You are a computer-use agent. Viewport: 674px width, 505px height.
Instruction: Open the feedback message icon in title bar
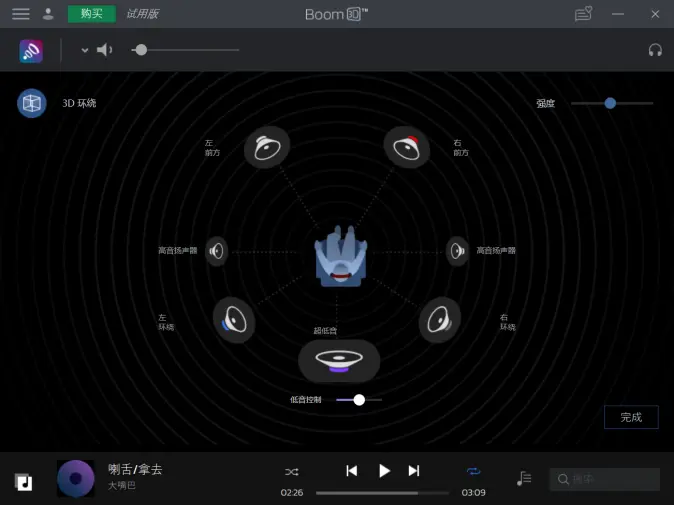point(583,14)
